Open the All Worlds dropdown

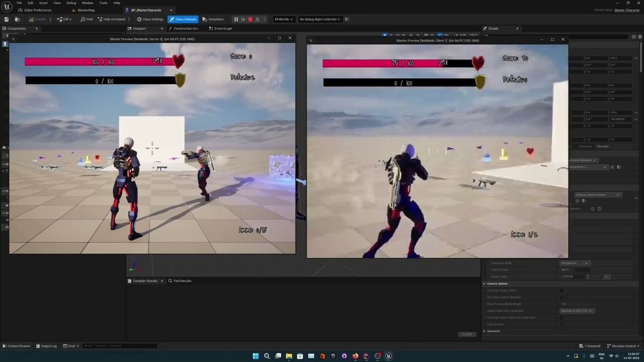[283, 19]
